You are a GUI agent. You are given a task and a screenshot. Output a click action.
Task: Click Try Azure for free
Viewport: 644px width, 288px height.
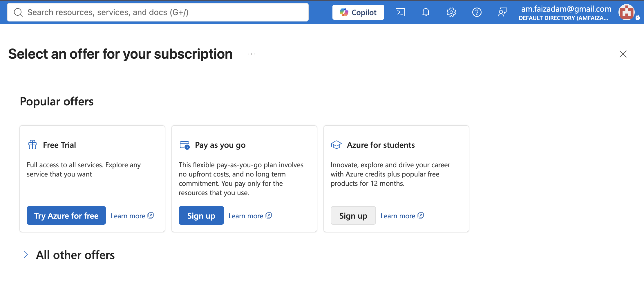[x=66, y=215]
